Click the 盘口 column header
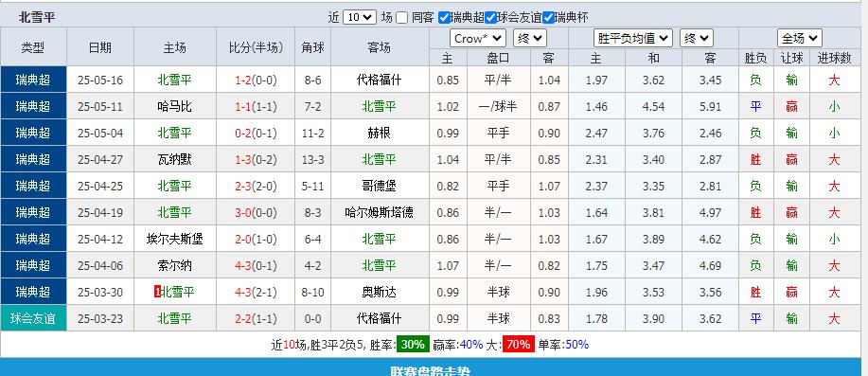This screenshot has width=868, height=376. tap(498, 58)
